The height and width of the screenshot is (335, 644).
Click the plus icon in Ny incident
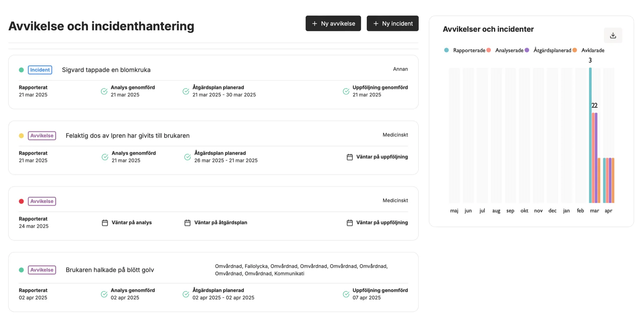point(376,24)
